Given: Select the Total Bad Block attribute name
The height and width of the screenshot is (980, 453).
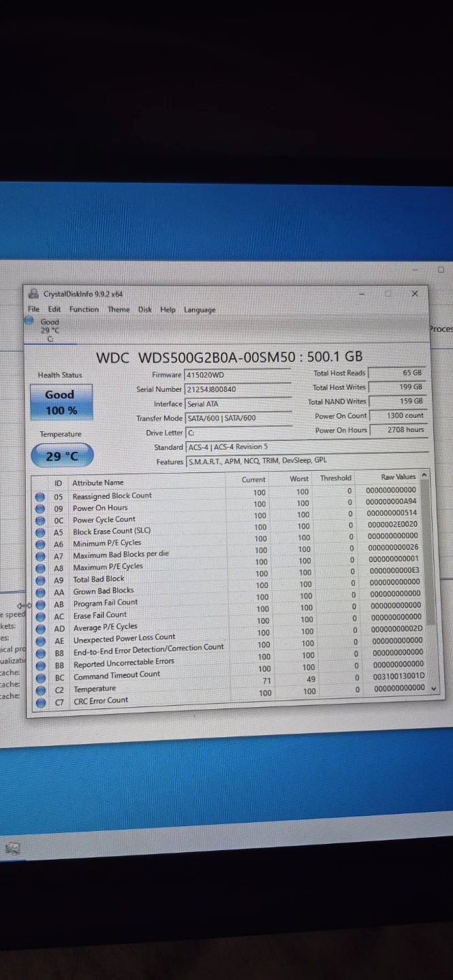Looking at the screenshot, I should pos(99,579).
